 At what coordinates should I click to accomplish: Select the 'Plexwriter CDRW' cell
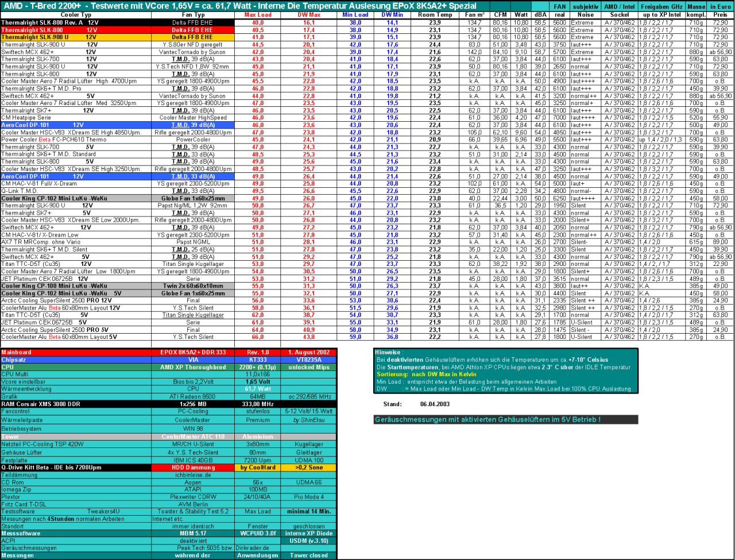(192, 497)
